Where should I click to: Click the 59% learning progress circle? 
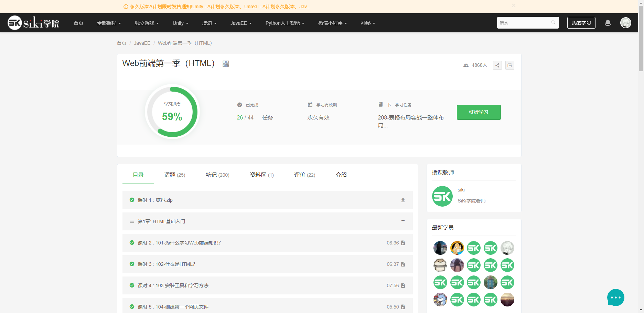click(x=172, y=112)
